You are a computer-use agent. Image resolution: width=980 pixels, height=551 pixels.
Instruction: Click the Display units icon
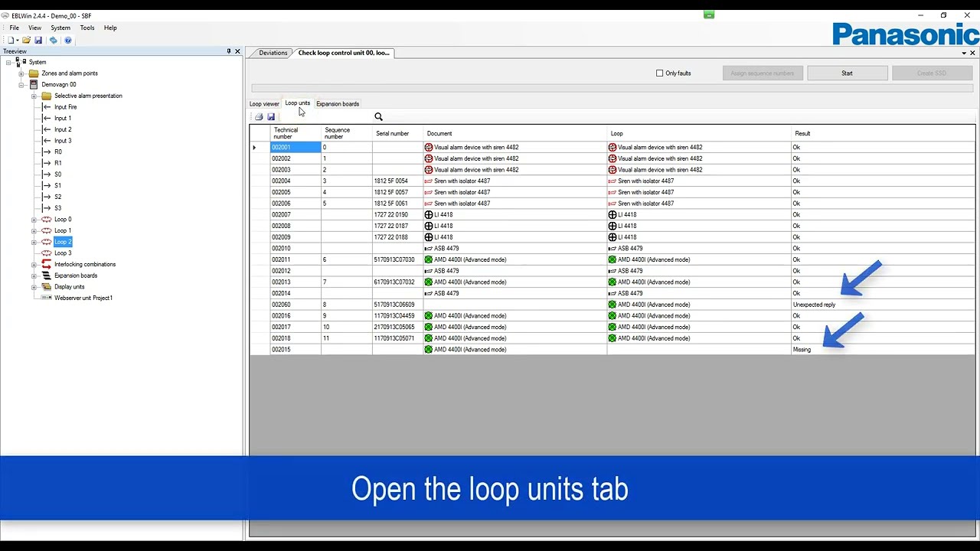[x=47, y=287]
